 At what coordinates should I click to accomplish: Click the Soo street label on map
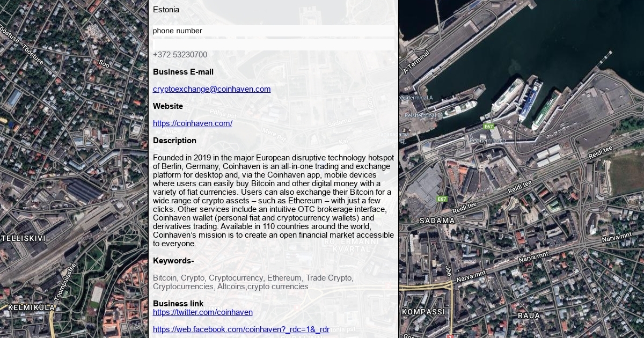click(x=104, y=64)
